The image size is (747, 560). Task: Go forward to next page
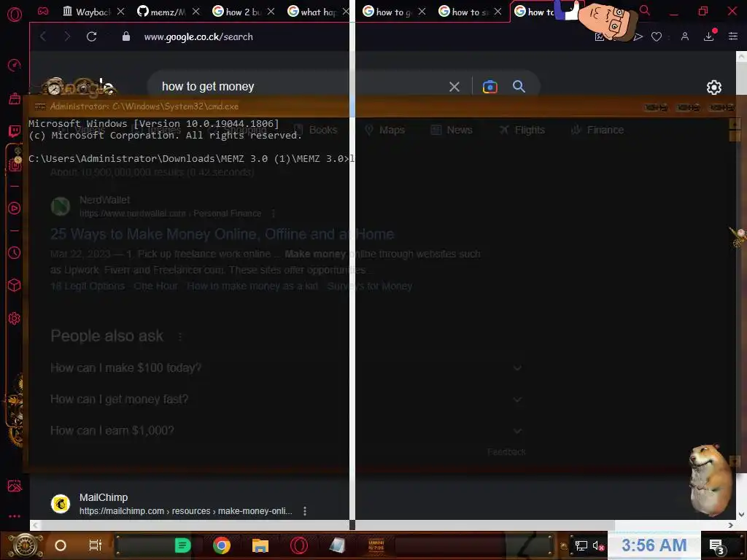(66, 36)
